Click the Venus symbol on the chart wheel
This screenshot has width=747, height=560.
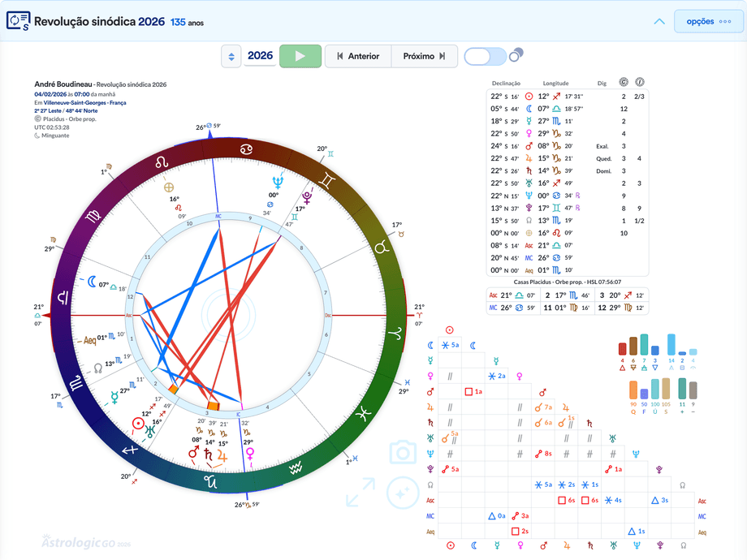[249, 454]
